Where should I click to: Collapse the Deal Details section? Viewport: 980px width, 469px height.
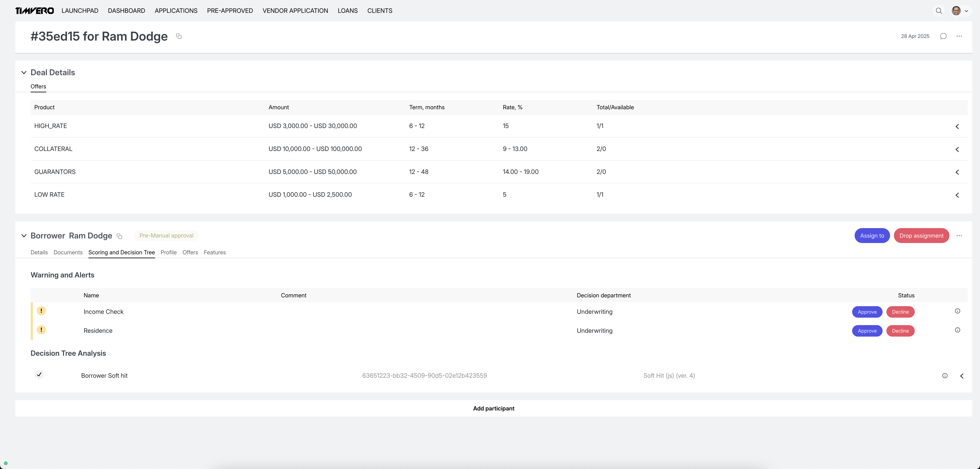(24, 72)
